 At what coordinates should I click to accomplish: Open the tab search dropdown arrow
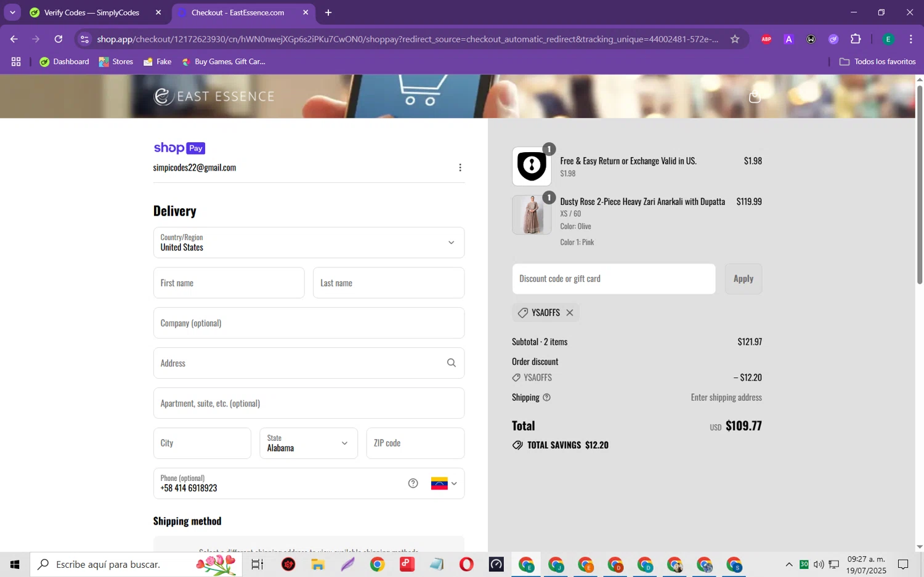click(x=12, y=12)
